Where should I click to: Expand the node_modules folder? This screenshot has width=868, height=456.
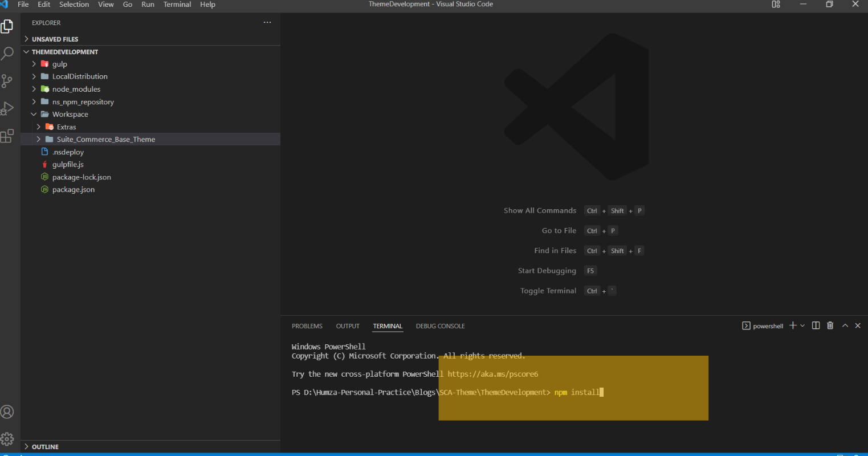[x=76, y=89]
